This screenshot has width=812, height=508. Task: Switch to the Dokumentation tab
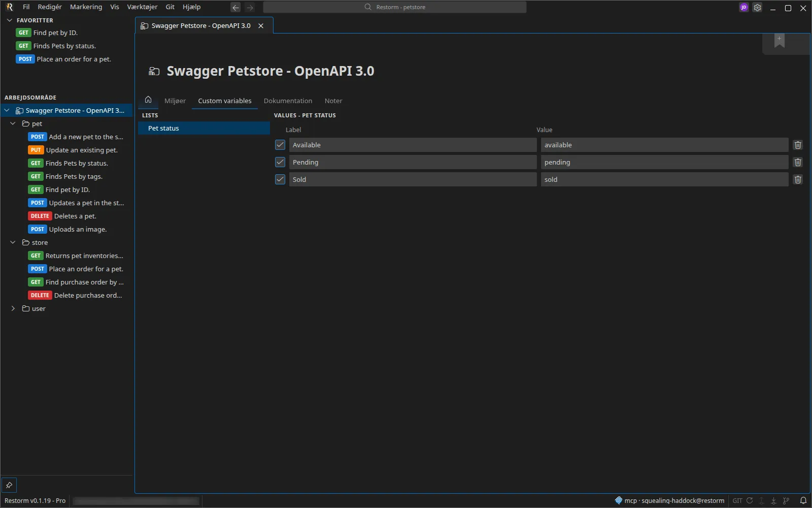point(288,101)
